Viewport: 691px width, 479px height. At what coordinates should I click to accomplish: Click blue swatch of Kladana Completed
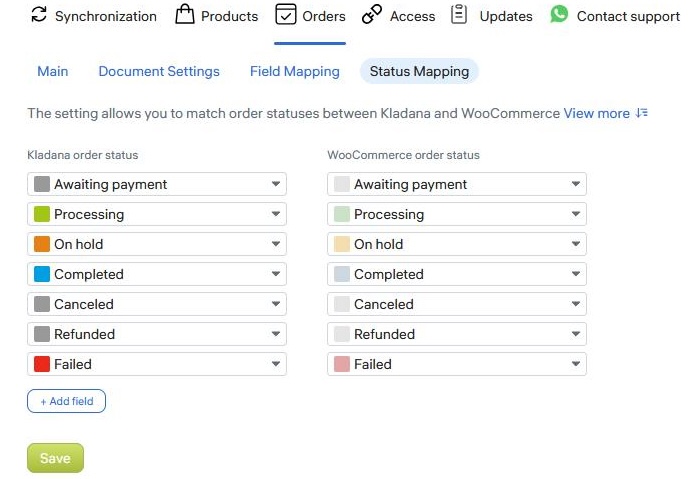pos(42,274)
